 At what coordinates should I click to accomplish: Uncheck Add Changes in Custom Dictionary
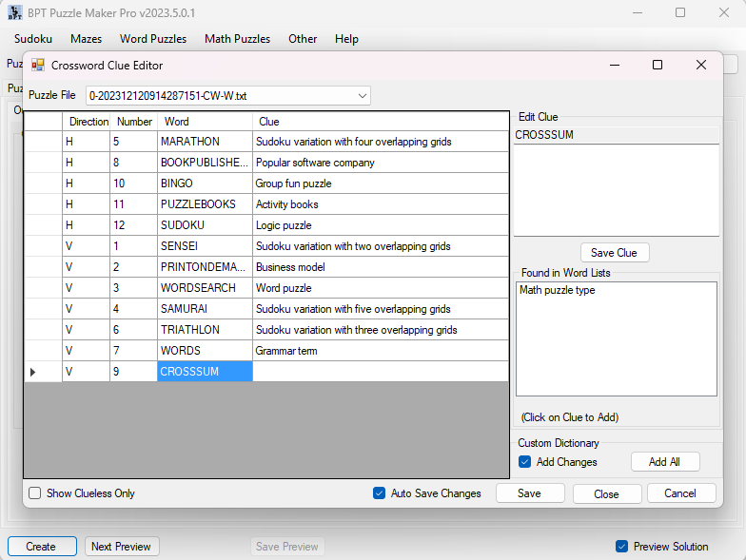(525, 462)
